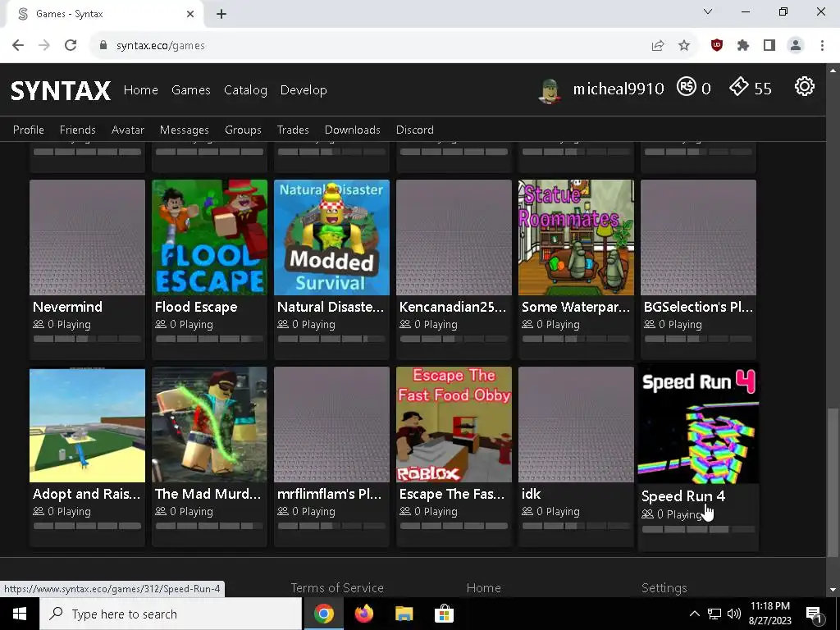
Task: Open Terms of Service footer link
Action: point(337,587)
